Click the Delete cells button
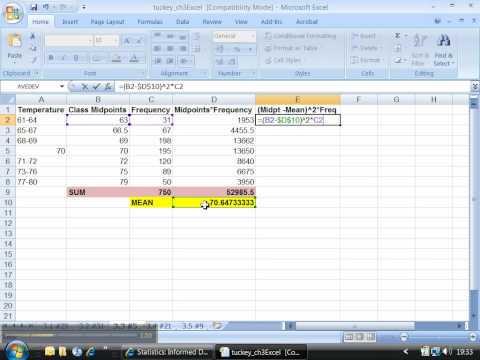 [x=365, y=48]
